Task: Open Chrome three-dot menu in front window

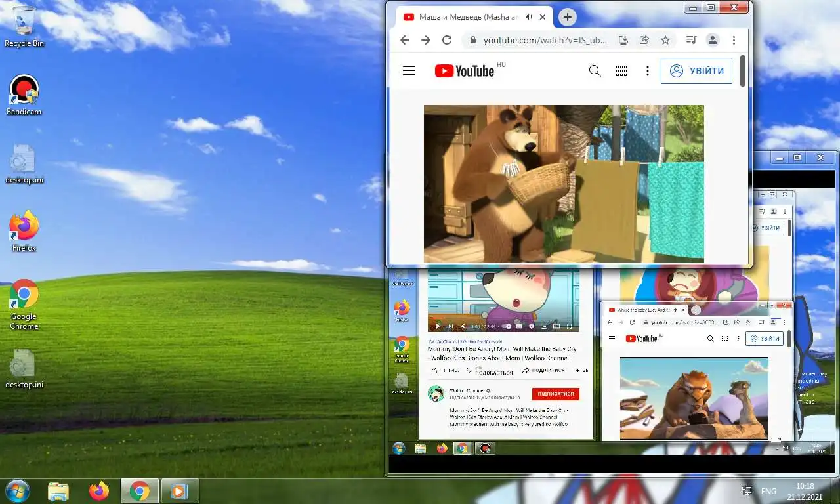Action: 734,40
